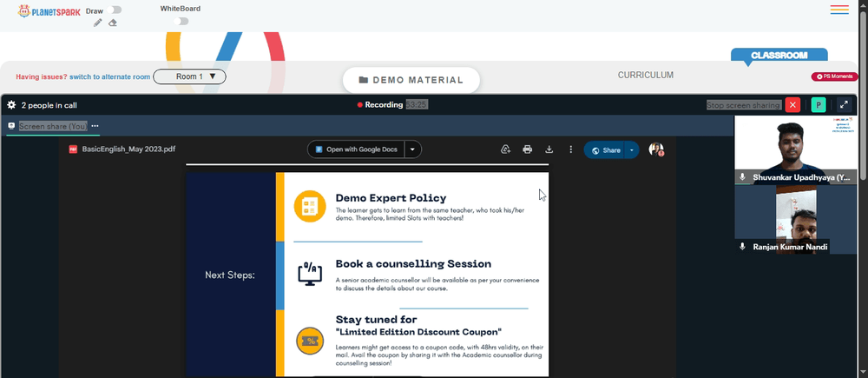
Task: Click the Next Steps: label
Action: click(x=230, y=275)
